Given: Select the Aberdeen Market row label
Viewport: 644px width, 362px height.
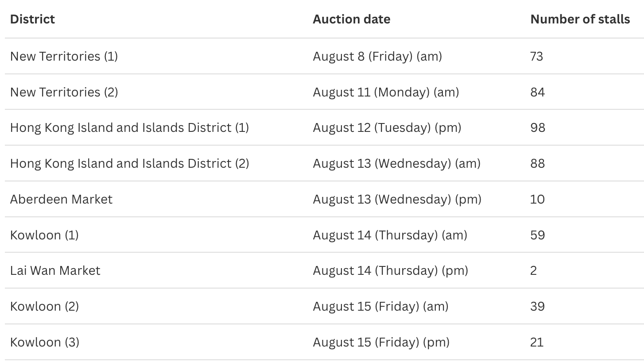Looking at the screenshot, I should (61, 199).
